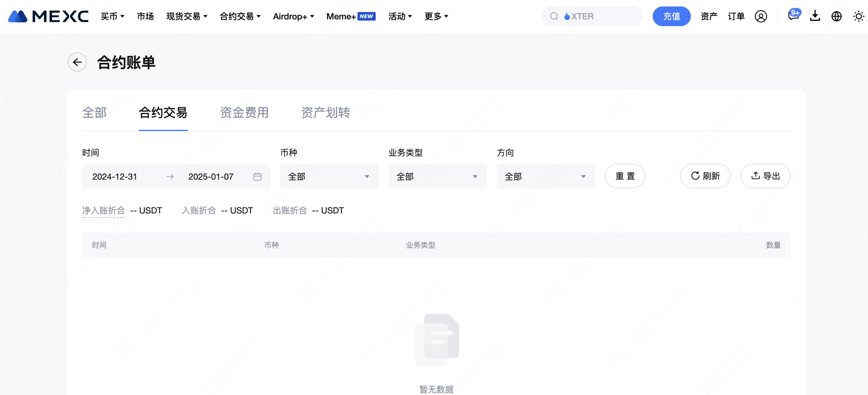Image resolution: width=868 pixels, height=395 pixels.
Task: Select 市场 in the top navigation
Action: click(x=145, y=16)
